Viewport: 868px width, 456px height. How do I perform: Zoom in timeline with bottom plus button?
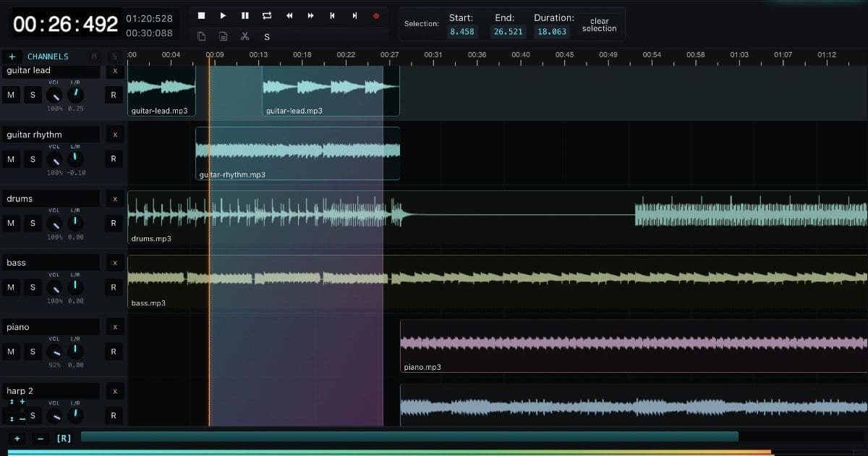17,439
